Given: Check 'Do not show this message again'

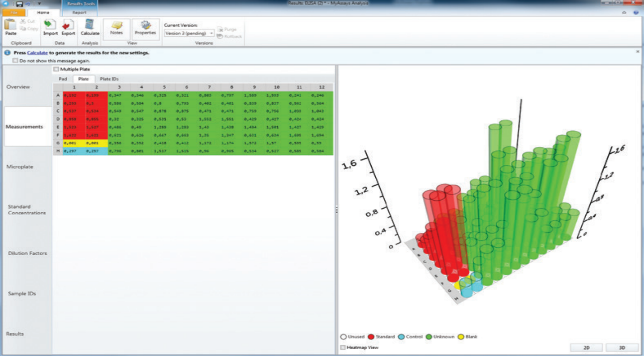Looking at the screenshot, I should tap(16, 60).
